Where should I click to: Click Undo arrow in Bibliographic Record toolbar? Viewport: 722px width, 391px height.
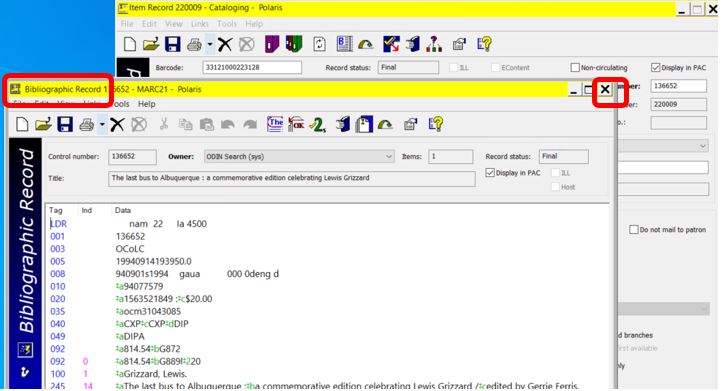point(228,124)
